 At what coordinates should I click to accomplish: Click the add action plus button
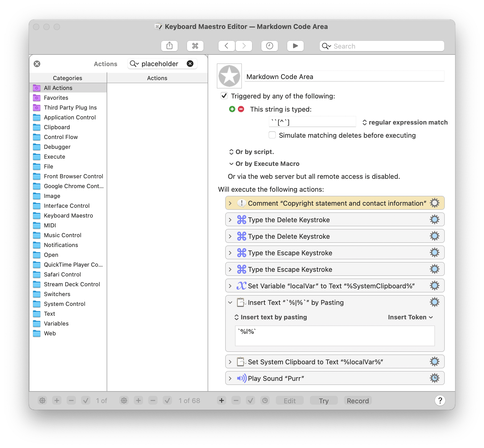(x=222, y=400)
